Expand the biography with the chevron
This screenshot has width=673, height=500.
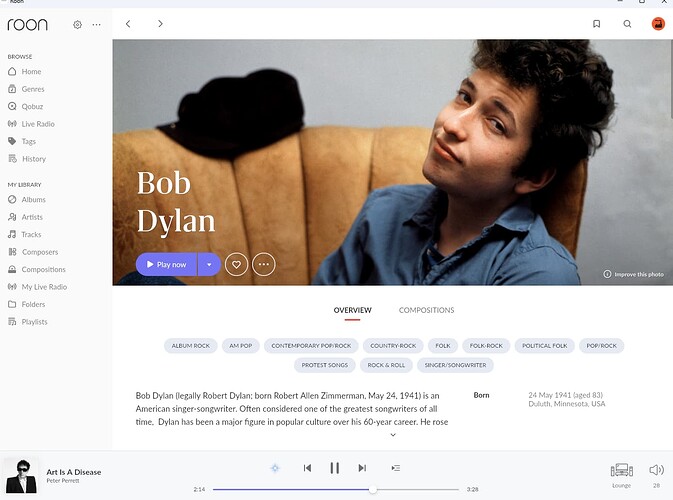pos(393,435)
